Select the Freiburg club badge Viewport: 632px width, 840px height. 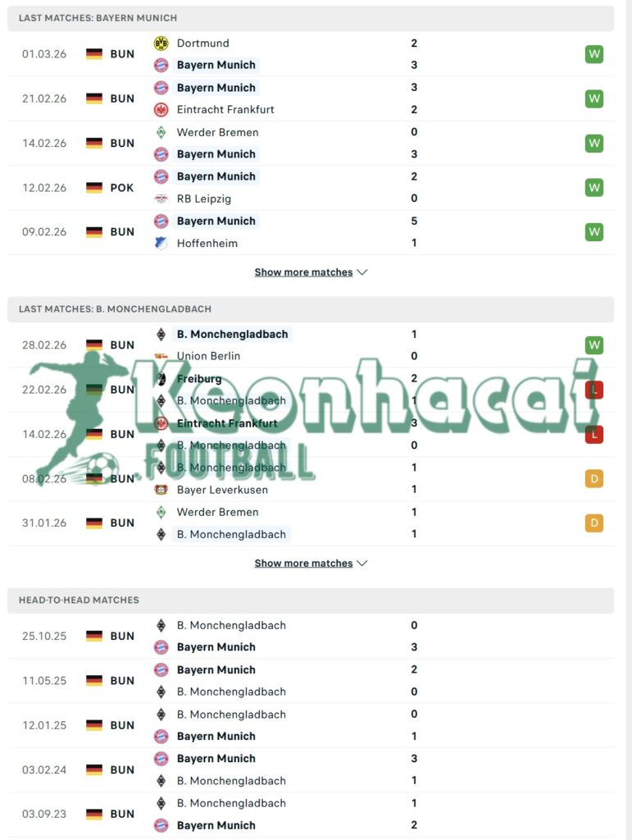(x=161, y=378)
